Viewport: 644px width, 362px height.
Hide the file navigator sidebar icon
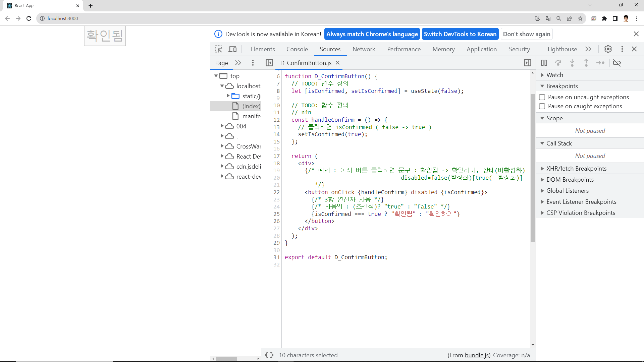[269, 63]
